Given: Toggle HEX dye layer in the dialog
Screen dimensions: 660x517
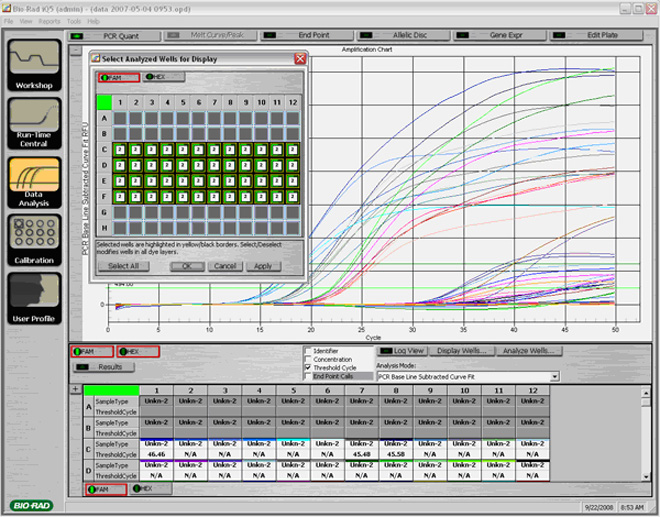Looking at the screenshot, I should point(163,77).
